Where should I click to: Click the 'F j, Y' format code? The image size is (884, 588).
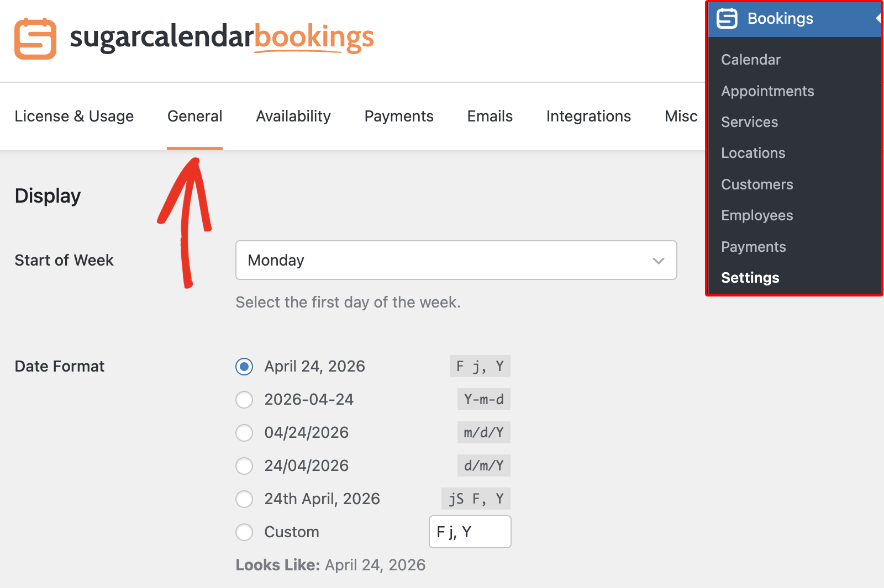pos(480,366)
